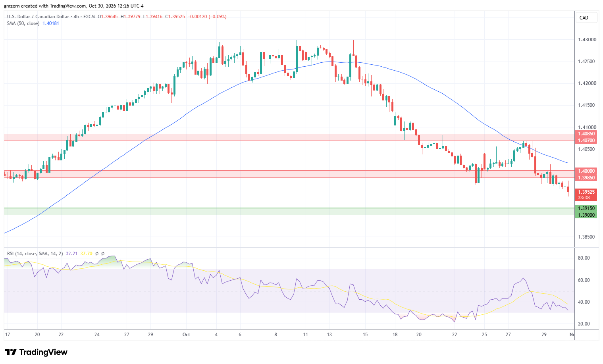Select the RSI (14, close, SMA, 14, 2) legend
This screenshot has height=364, width=603.
(35, 253)
